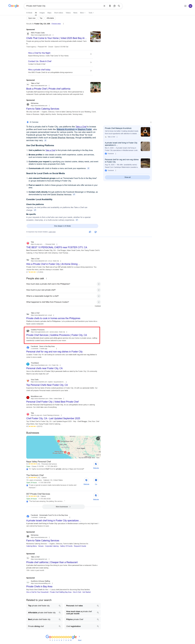Toggle the Top filter chip

[x=41, y=18]
